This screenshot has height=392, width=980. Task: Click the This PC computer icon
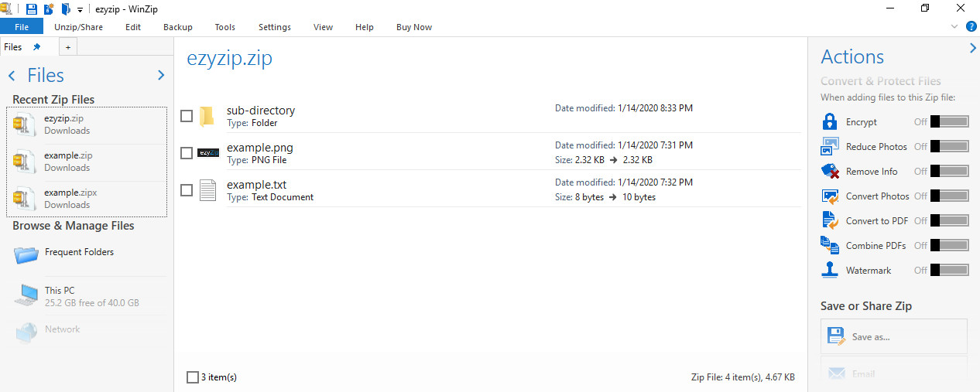26,295
